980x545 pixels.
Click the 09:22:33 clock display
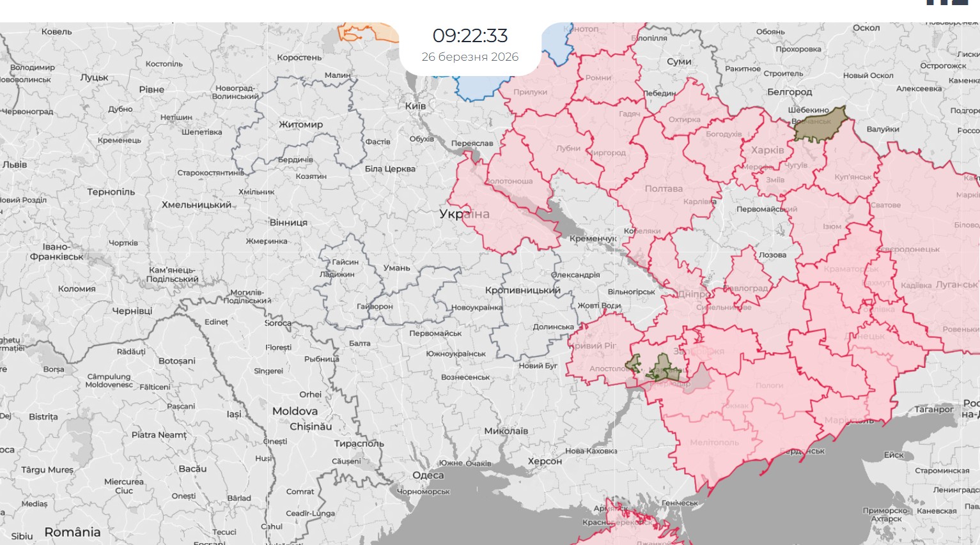click(x=470, y=35)
